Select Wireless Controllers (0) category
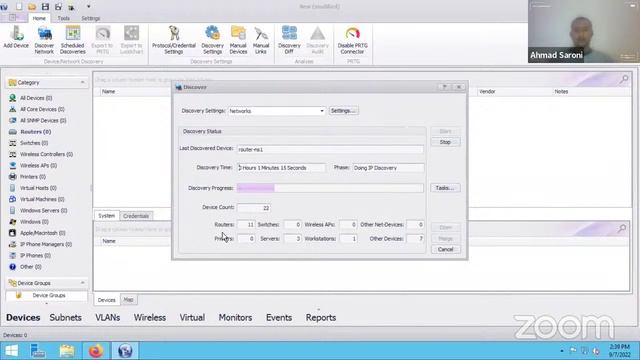The image size is (640, 360). 46,154
